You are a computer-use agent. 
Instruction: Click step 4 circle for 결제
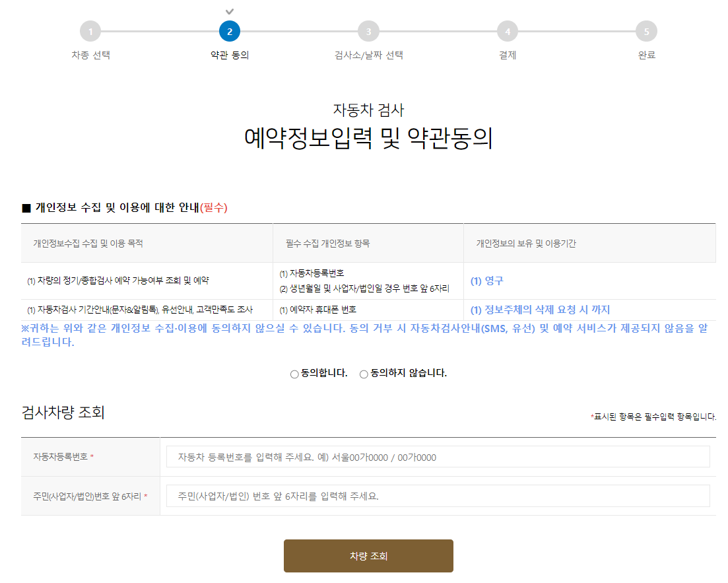(x=508, y=32)
